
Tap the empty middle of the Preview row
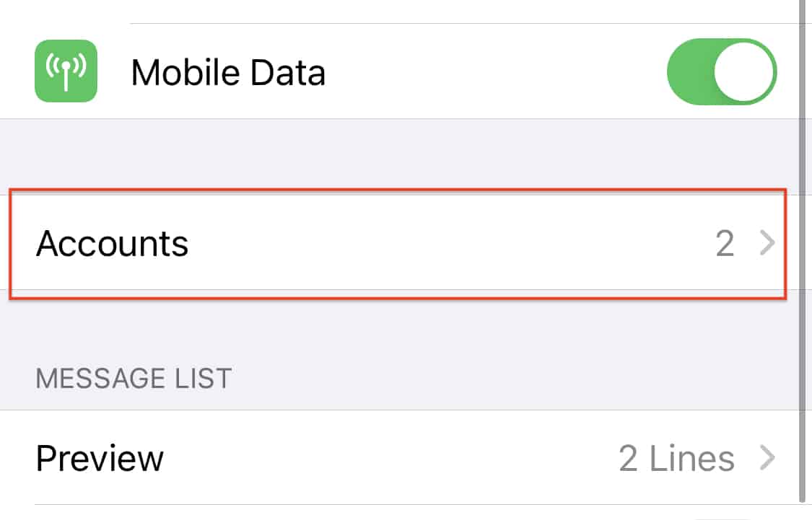point(388,458)
